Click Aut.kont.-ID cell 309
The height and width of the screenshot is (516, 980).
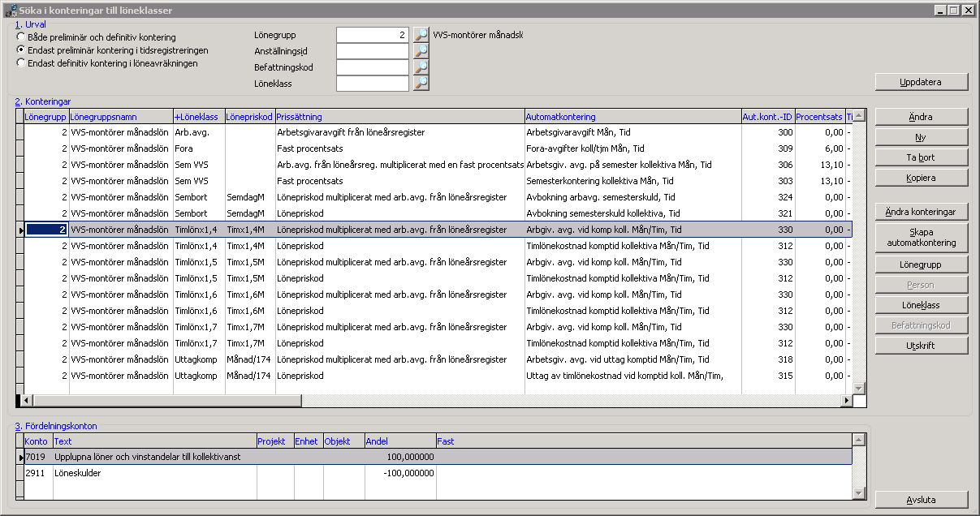point(767,148)
